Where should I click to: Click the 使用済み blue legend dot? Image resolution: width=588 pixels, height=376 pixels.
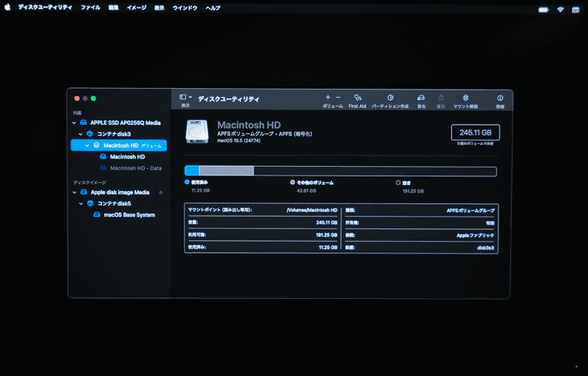point(187,182)
